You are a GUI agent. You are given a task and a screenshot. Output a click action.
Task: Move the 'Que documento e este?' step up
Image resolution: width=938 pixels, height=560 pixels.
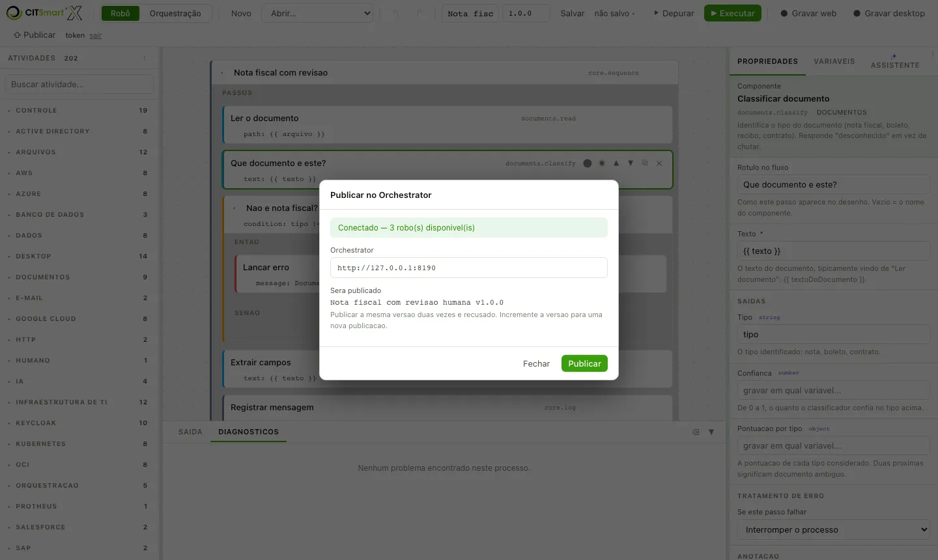pos(616,163)
